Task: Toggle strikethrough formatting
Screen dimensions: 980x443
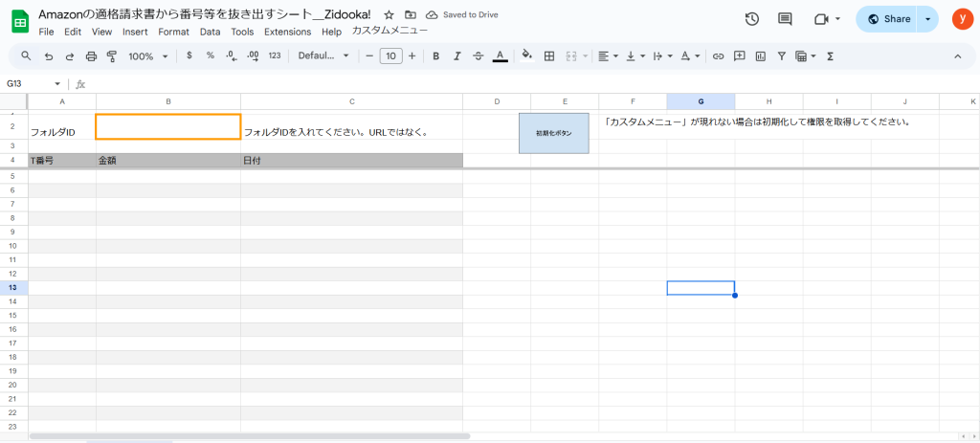Action: coord(478,56)
